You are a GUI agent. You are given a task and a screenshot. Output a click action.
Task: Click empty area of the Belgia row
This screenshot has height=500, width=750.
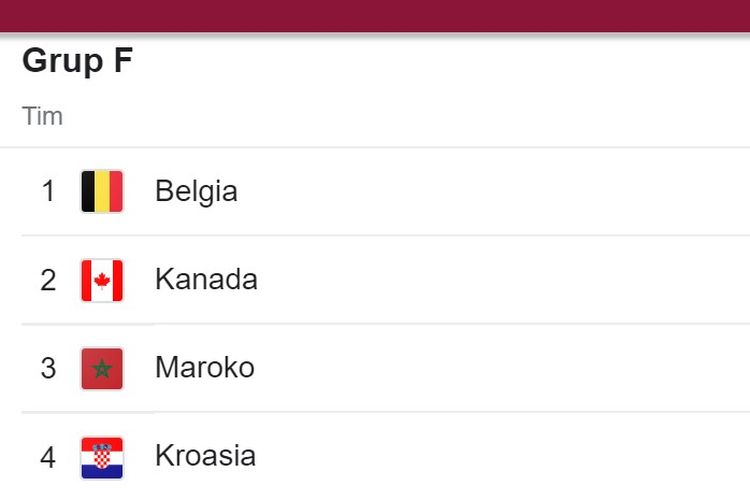493,191
